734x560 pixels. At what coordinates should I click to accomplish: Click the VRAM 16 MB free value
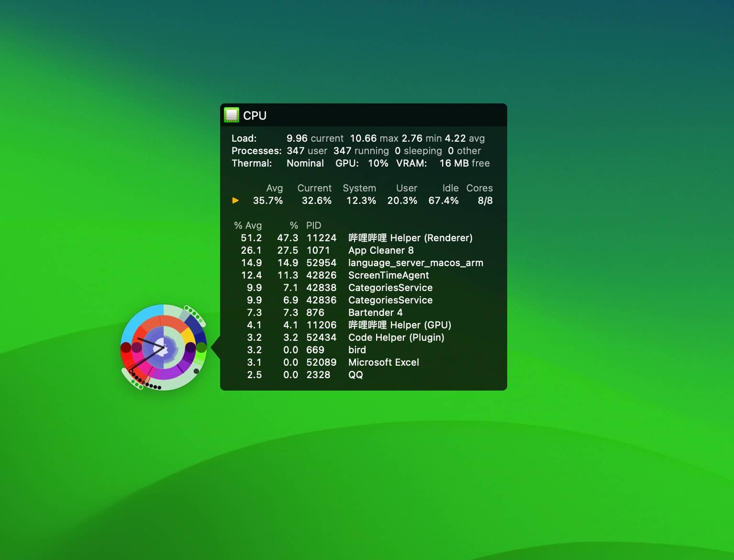(x=465, y=163)
